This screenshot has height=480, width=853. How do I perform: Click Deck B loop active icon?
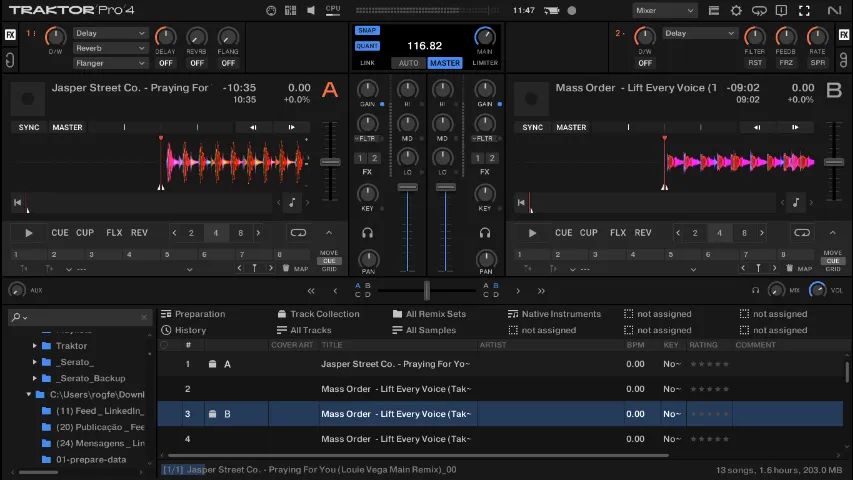[x=802, y=232]
